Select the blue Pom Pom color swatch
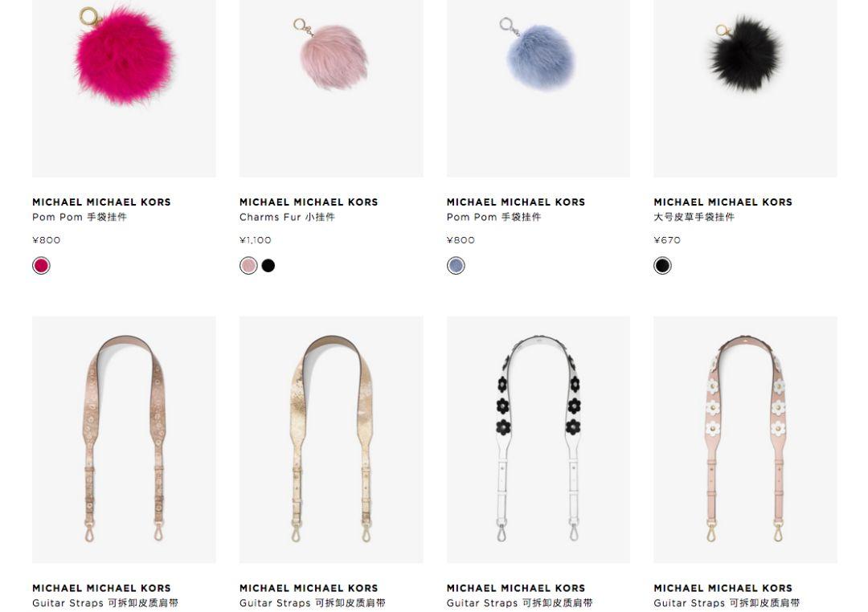868x612 pixels. coord(456,266)
